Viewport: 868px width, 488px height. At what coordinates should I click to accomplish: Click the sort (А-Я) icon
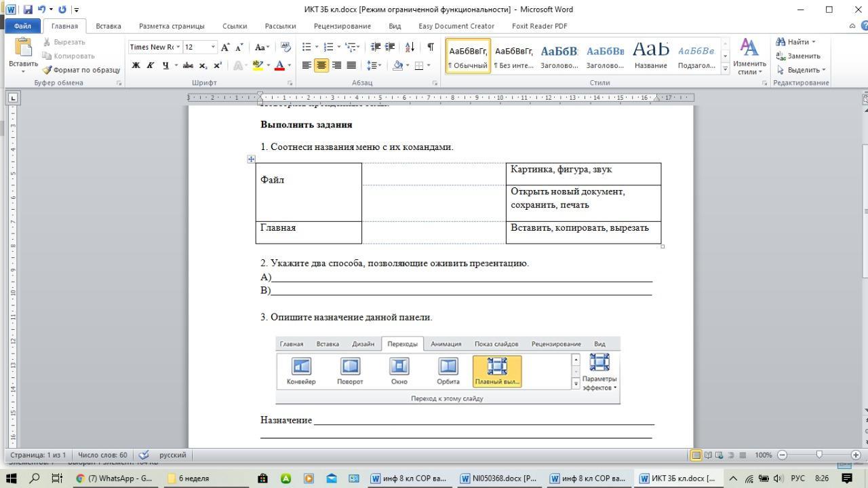click(x=410, y=47)
